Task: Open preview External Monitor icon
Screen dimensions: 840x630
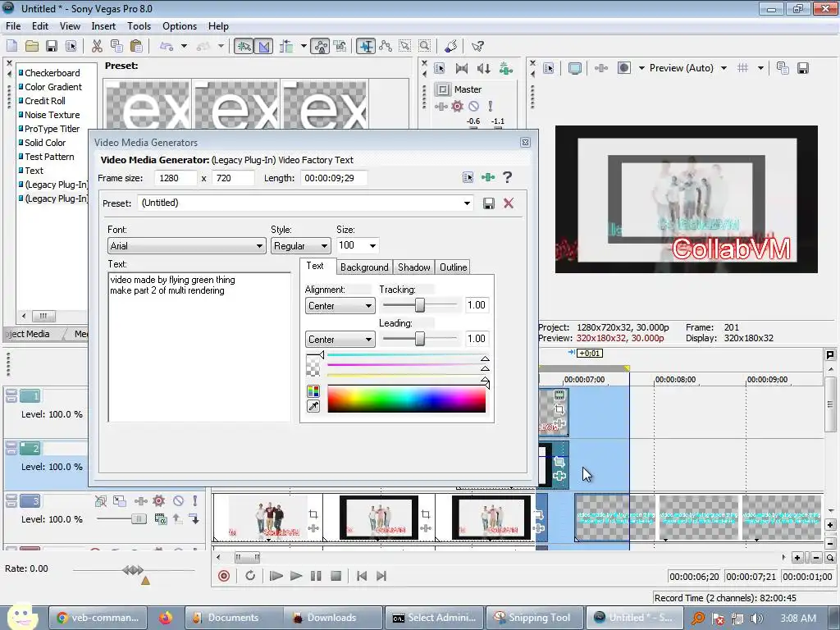Action: pos(575,68)
